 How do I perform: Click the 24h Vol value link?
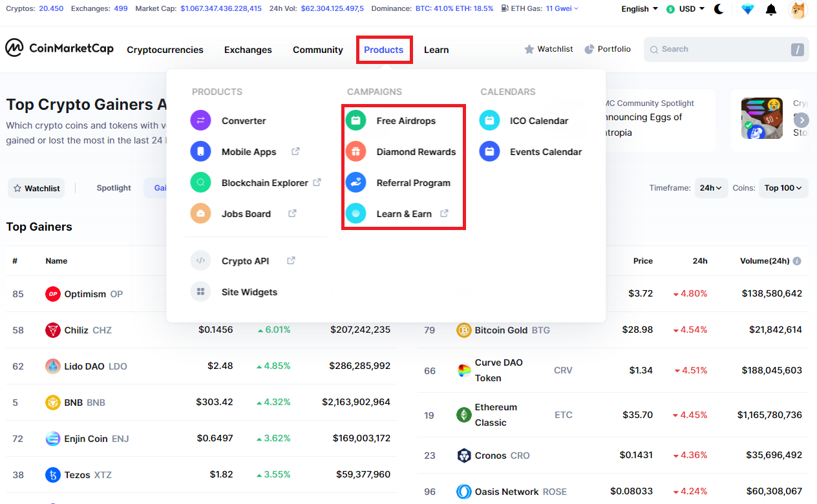332,8
